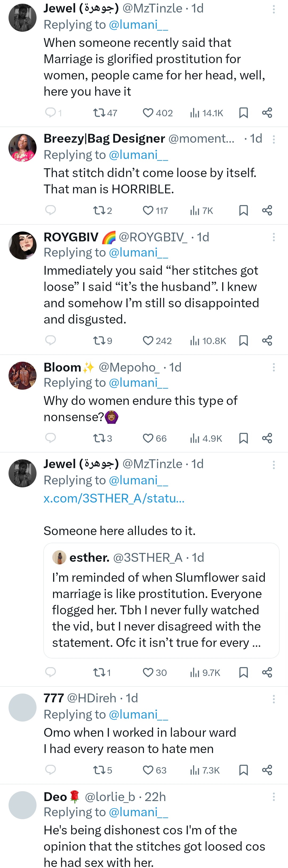Reply to Bloom's tweet about women enduring

click(50, 438)
